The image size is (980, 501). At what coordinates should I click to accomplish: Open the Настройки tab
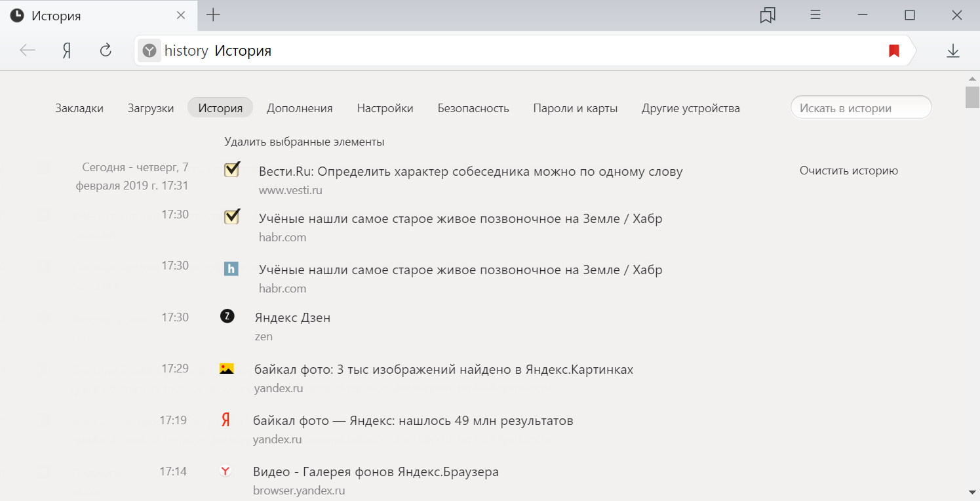pos(385,108)
